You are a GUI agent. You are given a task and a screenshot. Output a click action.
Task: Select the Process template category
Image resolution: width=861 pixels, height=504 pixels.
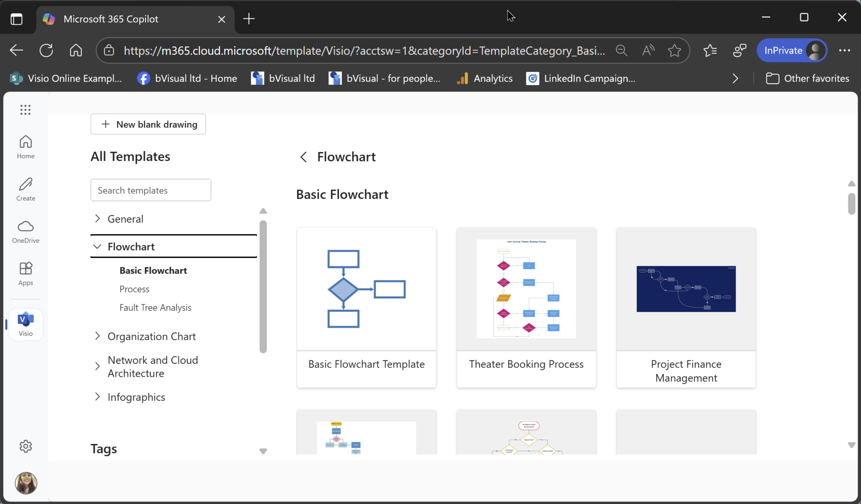click(134, 289)
